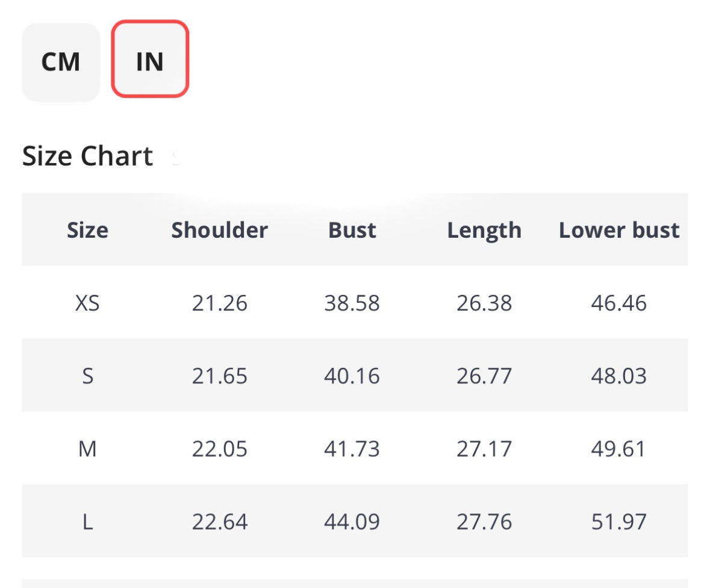Click XS lower bust value 46.46
This screenshot has width=710, height=588.
point(619,303)
